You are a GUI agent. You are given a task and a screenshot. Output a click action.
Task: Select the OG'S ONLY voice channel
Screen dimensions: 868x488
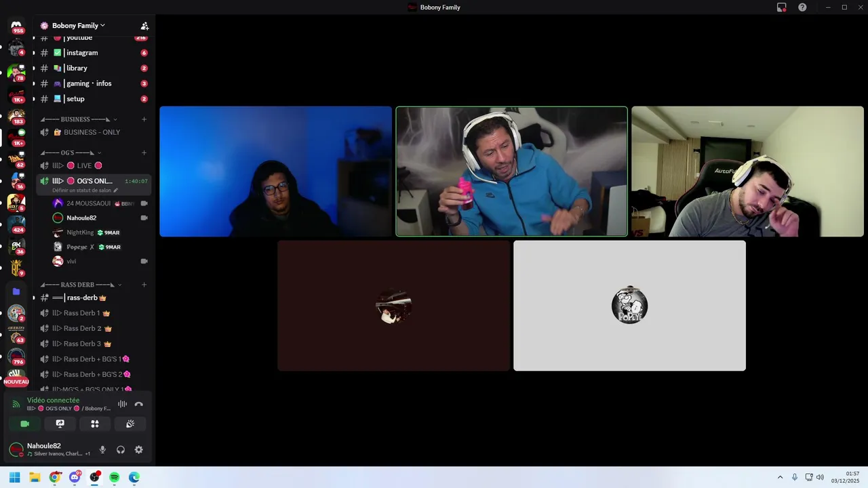pyautogui.click(x=94, y=181)
